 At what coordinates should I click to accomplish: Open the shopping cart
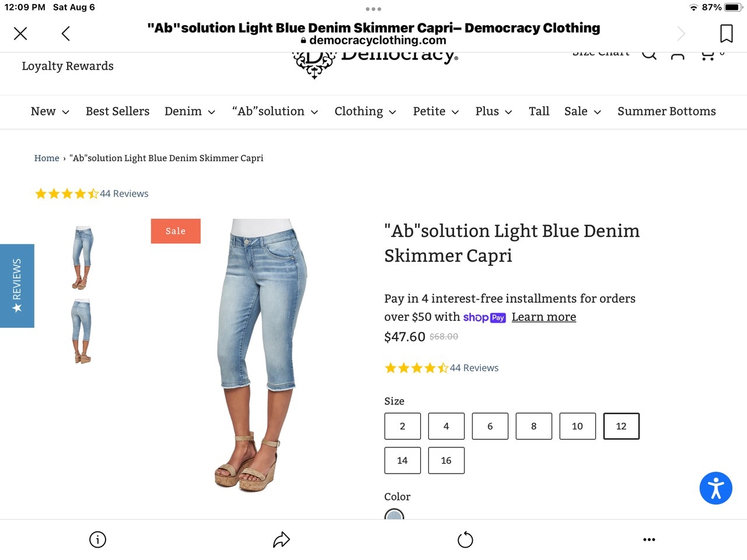click(x=708, y=55)
